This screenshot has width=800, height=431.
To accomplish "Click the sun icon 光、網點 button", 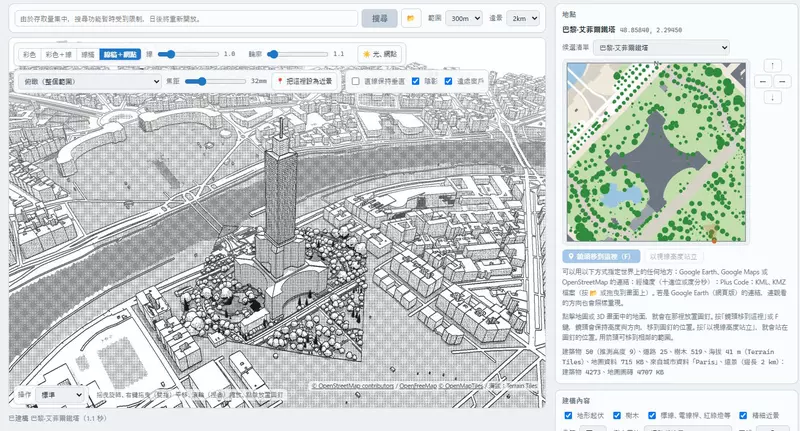I will tap(381, 54).
